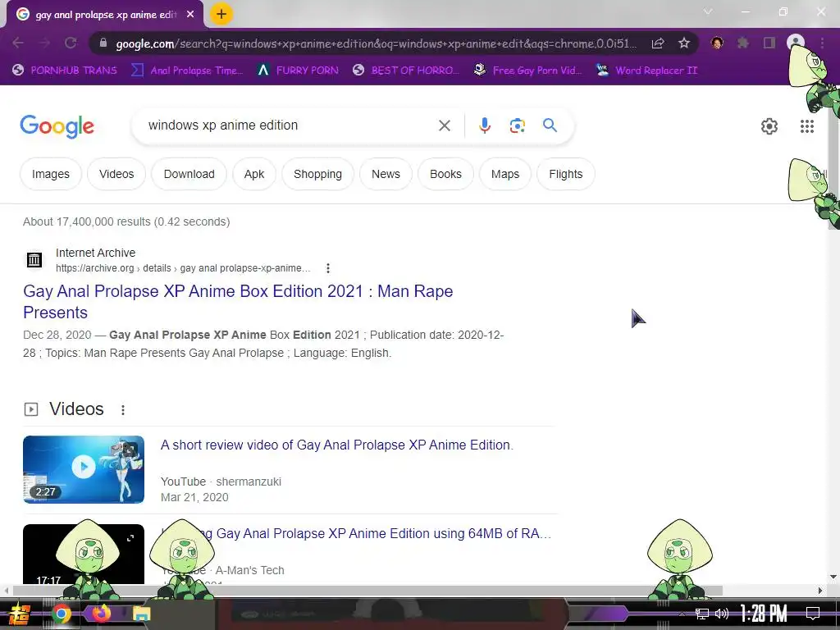Show hidden system tray icons chevron
Viewport: 840px width, 630px height.
[x=682, y=614]
